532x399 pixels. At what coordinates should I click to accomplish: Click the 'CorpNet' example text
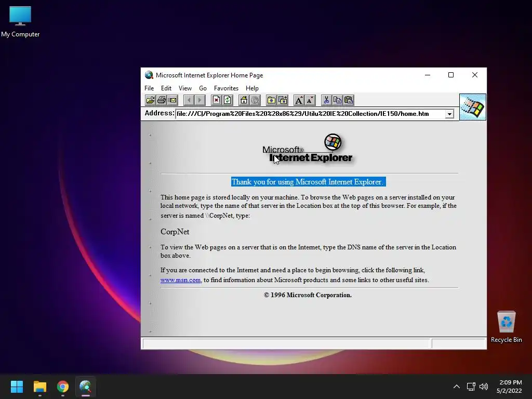(x=175, y=232)
